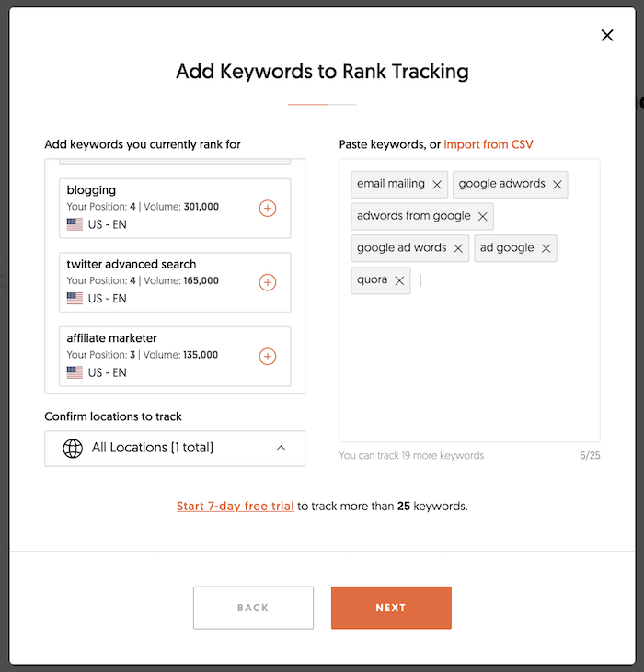Start 7-day free trial link
Viewport: 644px width, 672px height.
pyautogui.click(x=236, y=507)
